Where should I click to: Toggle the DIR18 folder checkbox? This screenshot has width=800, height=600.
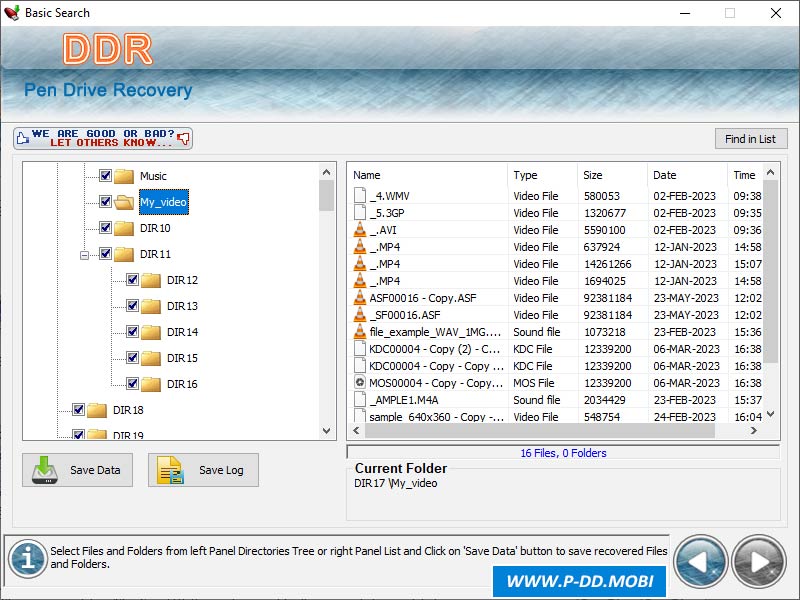[x=78, y=410]
